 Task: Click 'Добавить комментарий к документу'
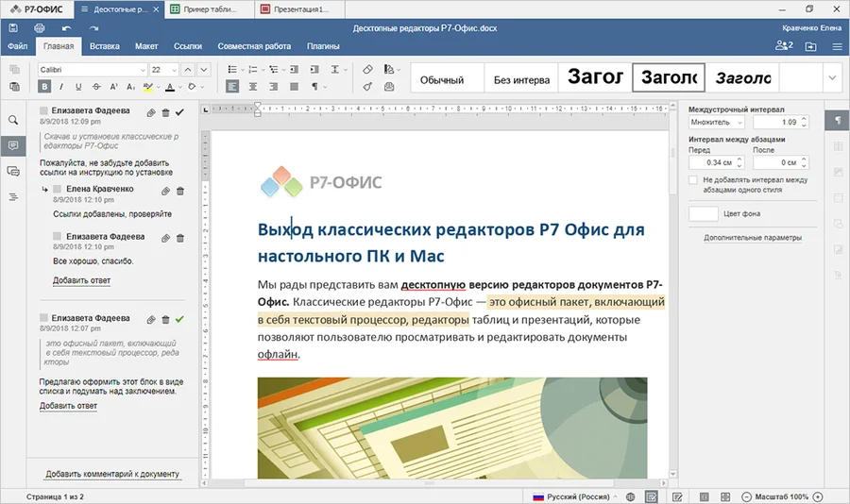tap(112, 474)
